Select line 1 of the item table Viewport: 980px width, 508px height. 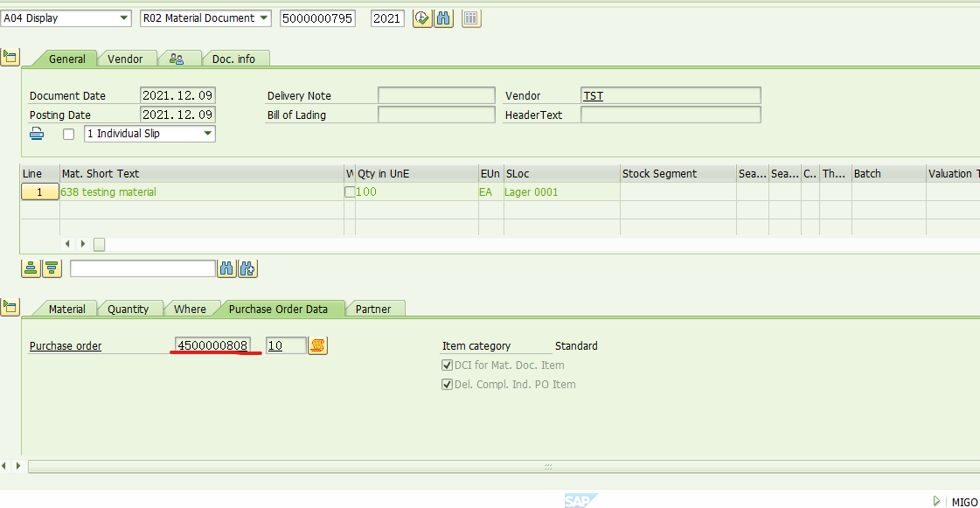[39, 191]
